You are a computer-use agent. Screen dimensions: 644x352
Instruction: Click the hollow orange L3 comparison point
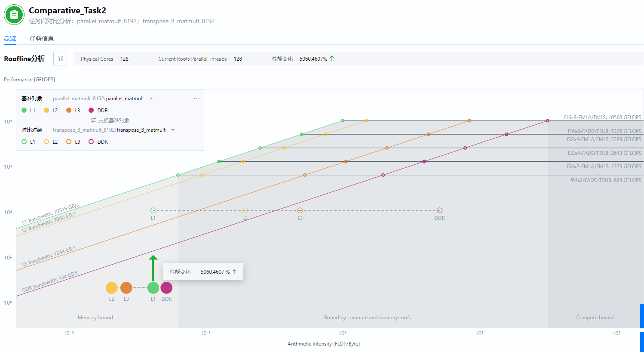click(x=300, y=210)
